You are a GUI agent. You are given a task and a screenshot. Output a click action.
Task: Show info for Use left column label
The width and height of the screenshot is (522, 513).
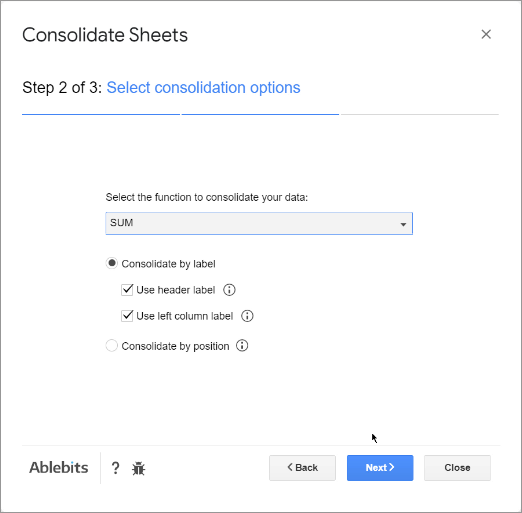point(247,316)
